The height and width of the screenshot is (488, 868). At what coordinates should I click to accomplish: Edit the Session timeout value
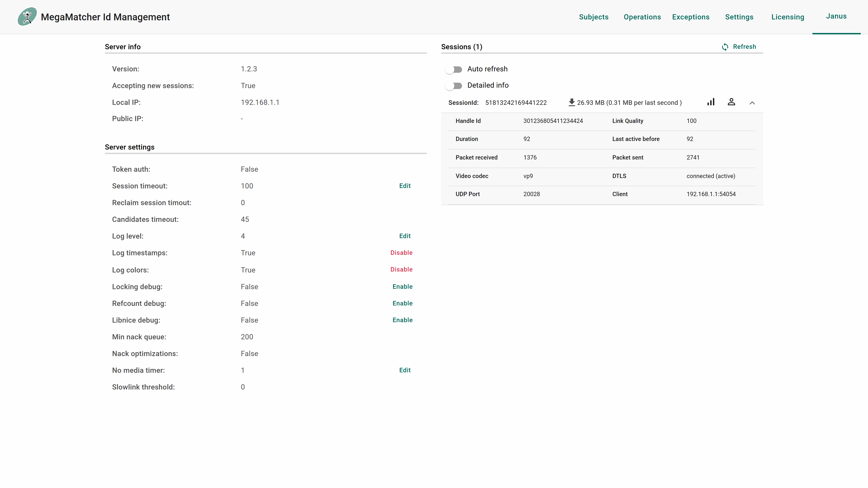405,185
